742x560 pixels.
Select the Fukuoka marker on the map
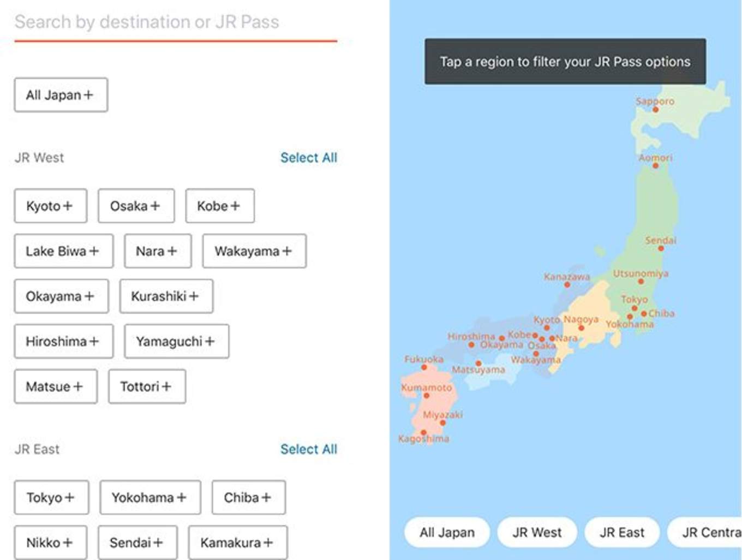coord(424,367)
